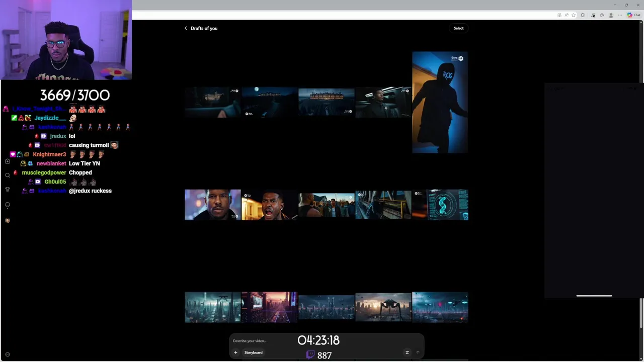Open the first dark mansion draft thumbnail

coord(212,102)
